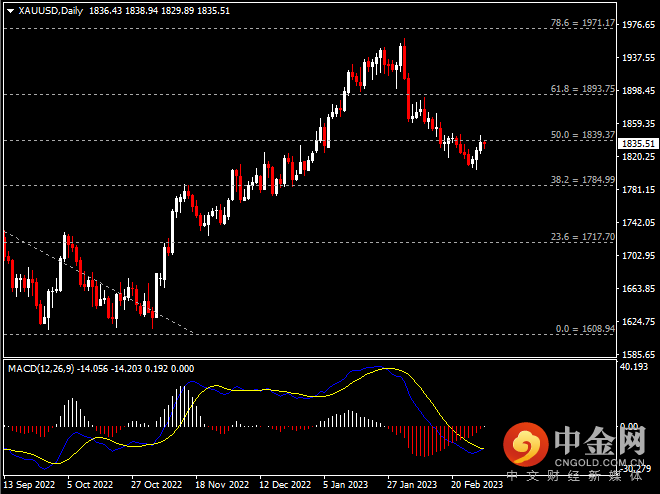Click the current price tag 1835.51
The height and width of the screenshot is (494, 660).
[639, 144]
